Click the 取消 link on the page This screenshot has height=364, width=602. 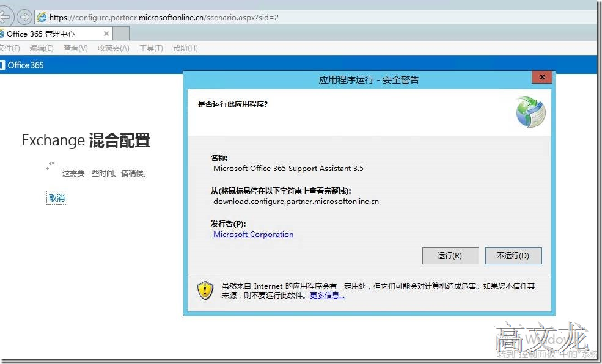[x=57, y=198]
